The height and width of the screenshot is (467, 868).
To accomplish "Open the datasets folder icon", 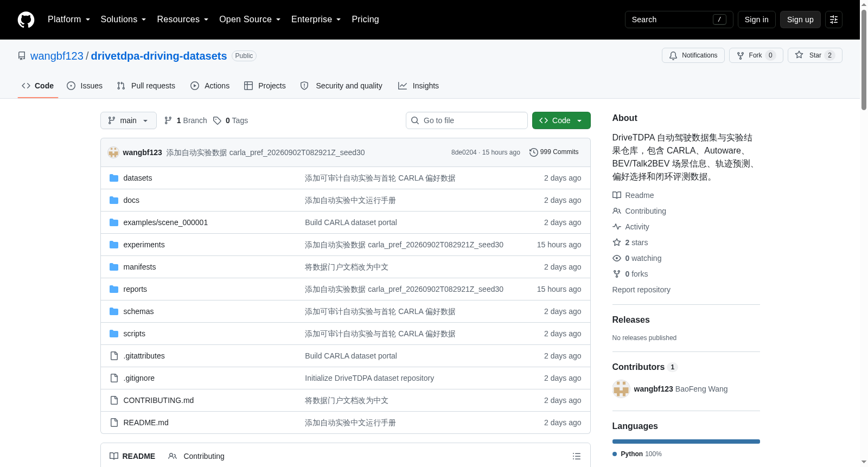I will [x=114, y=178].
